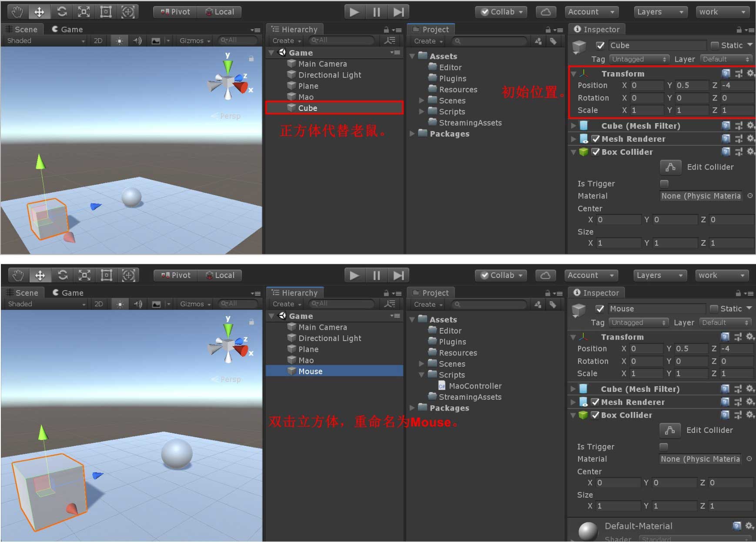Open the Layer dropdown in the Mouse Inspector
Viewport: 756px width, 542px height.
[x=725, y=322]
